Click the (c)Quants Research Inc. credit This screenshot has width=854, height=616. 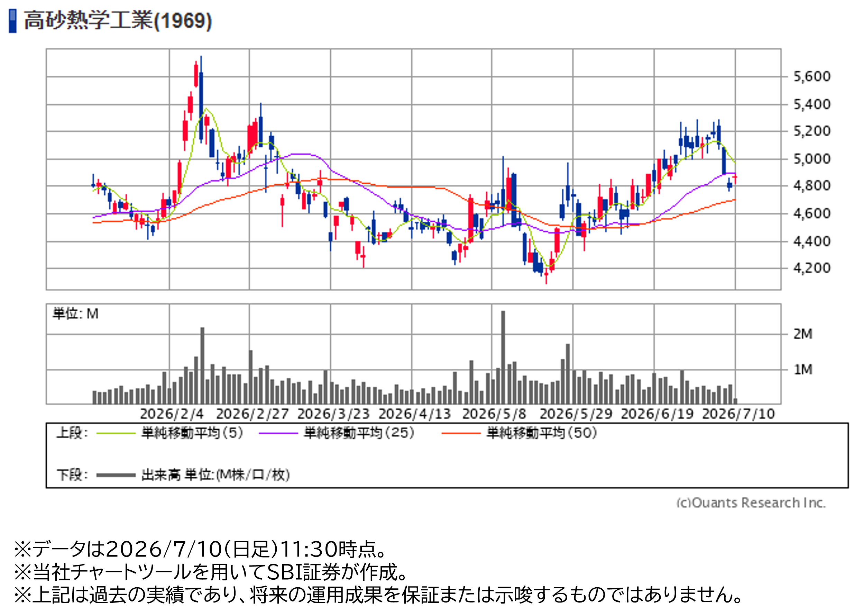[x=751, y=503]
